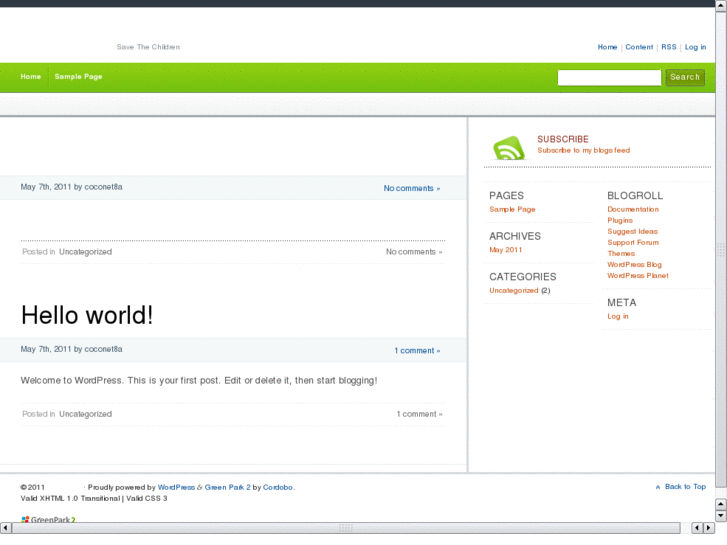
Task: Click the vertical scrollbar up arrow at top
Action: pos(721,5)
